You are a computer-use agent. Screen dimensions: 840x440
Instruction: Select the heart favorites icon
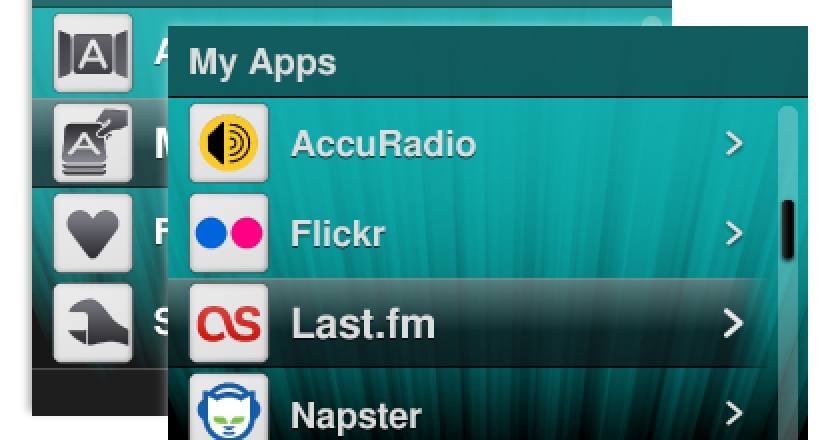click(x=93, y=233)
